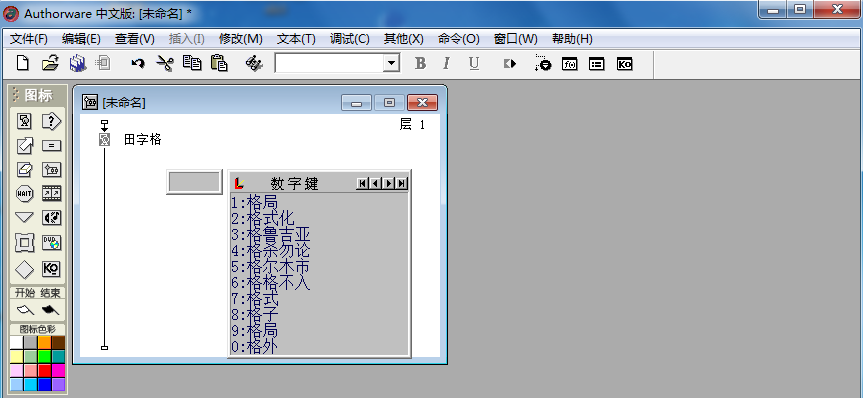Go to previous candidate page arrow
This screenshot has width=863, height=398.
pos(375,183)
